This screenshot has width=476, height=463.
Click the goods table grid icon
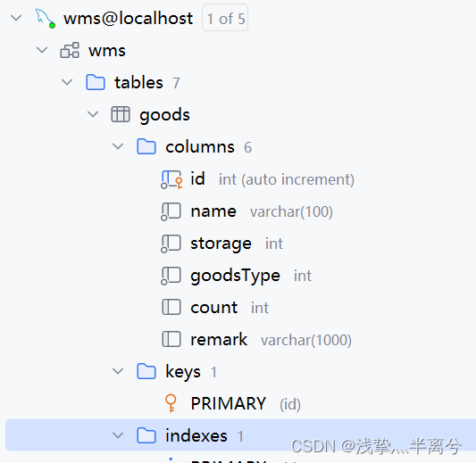coord(121,114)
